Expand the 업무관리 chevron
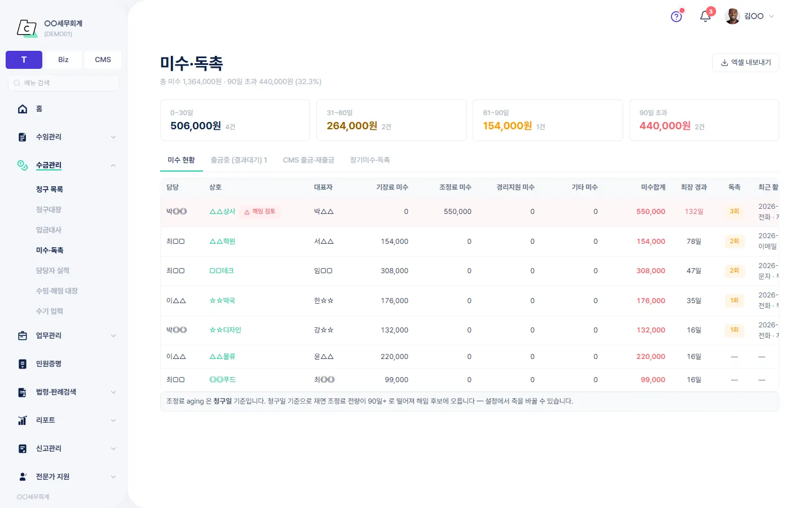 coord(113,336)
